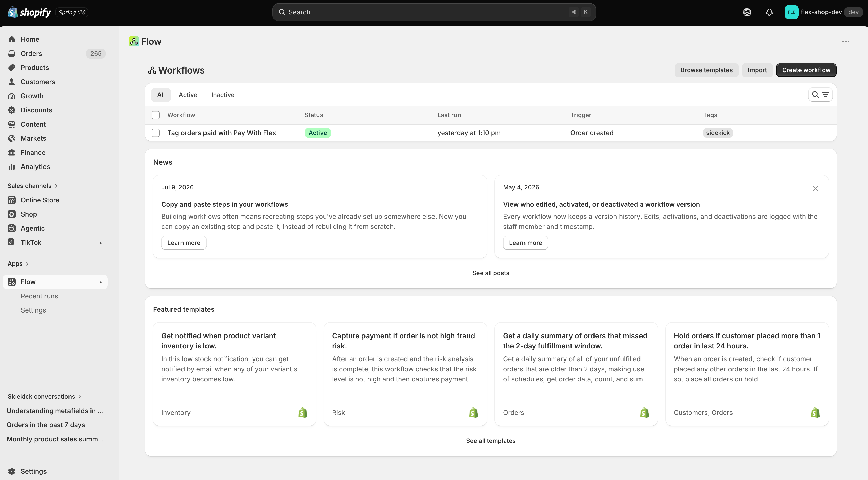Screen dimensions: 868x480
Task: Click the Active status badge
Action: point(318,133)
